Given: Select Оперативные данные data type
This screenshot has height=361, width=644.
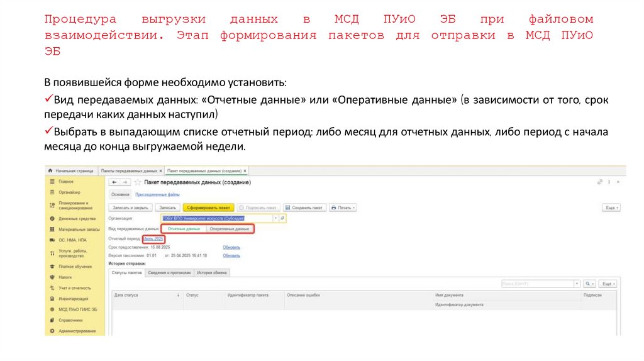Looking at the screenshot, I should point(229,229).
